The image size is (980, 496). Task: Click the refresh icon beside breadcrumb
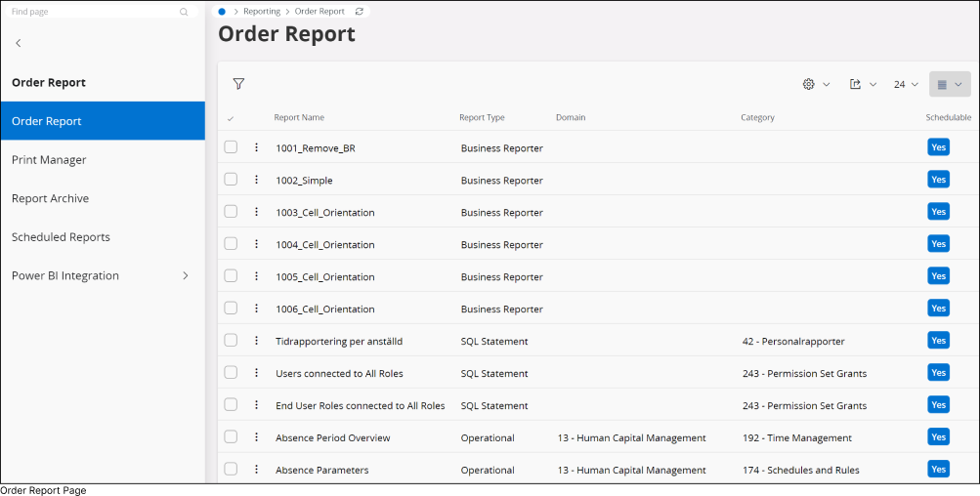pyautogui.click(x=360, y=12)
